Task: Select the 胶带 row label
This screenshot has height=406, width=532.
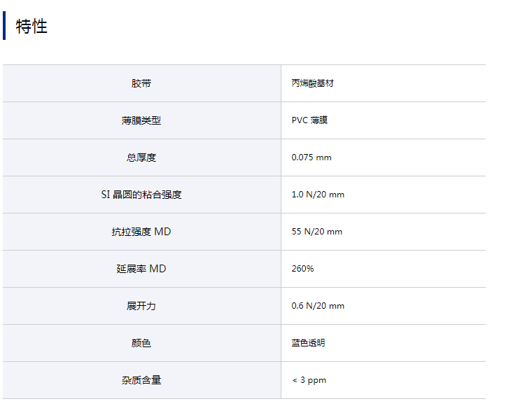Action: [x=141, y=83]
